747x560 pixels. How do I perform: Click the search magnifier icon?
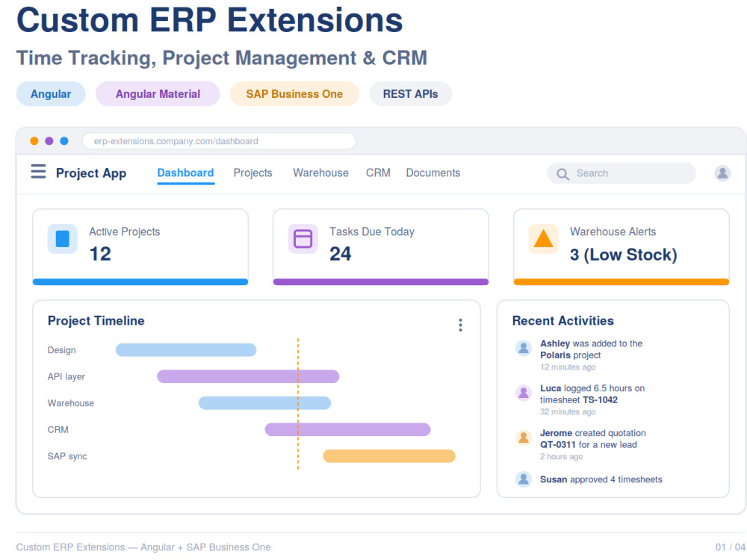point(562,174)
